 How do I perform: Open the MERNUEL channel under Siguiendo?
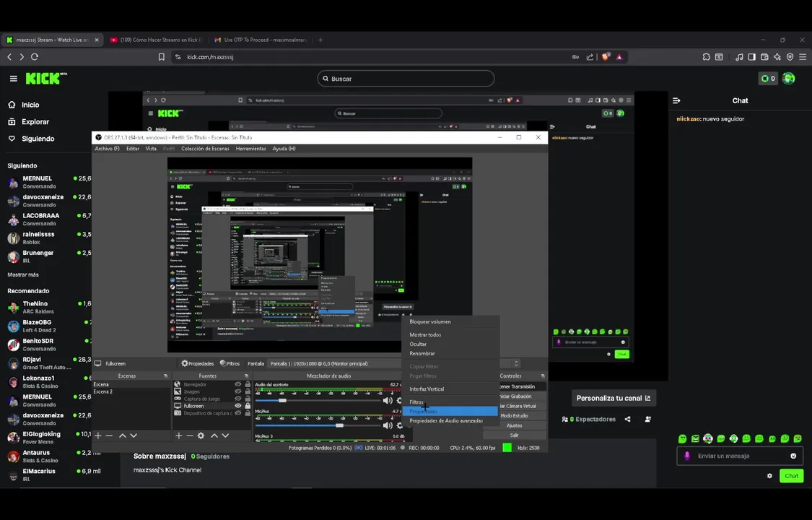[48, 182]
